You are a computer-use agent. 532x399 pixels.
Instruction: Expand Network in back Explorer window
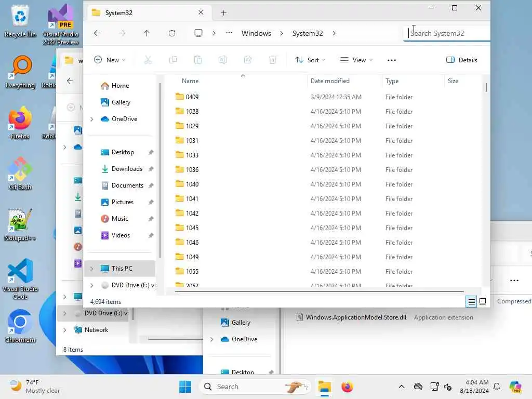pos(65,330)
